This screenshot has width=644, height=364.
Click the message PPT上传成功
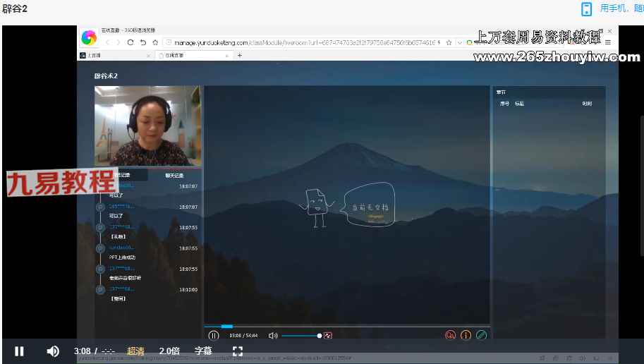[122, 257]
